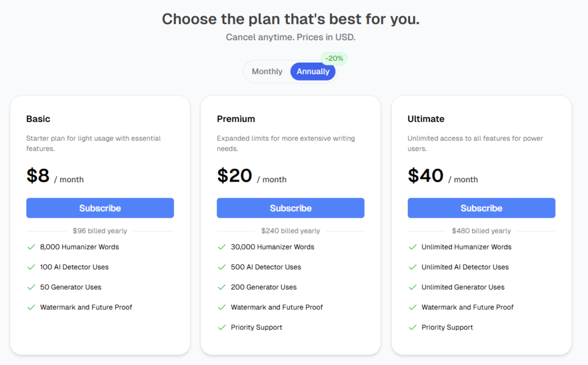Click Basic plan Watermark and Future Proof checkmark
This screenshot has height=365, width=588.
tap(32, 308)
